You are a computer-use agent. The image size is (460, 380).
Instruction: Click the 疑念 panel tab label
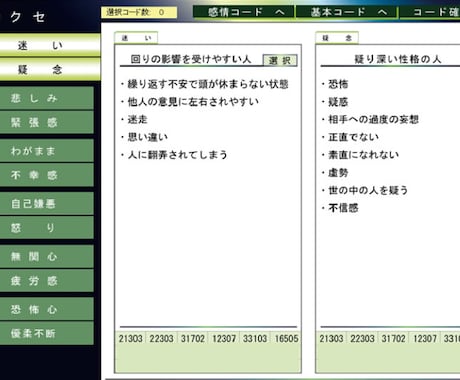coord(337,38)
